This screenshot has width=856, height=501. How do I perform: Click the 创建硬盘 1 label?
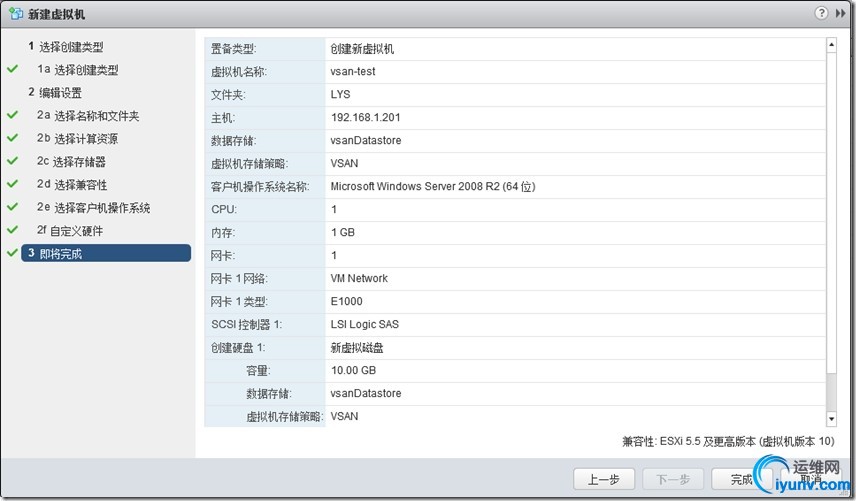238,348
